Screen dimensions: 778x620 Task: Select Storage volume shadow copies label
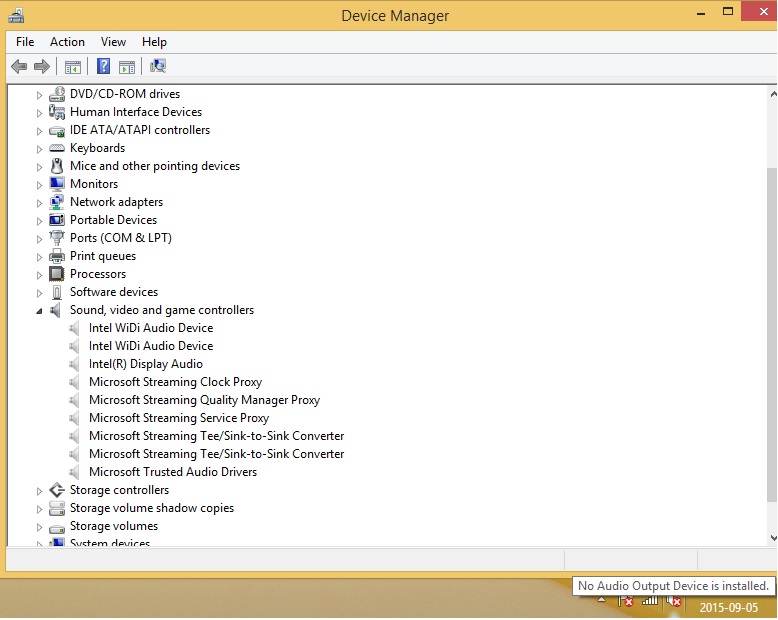pyautogui.click(x=152, y=508)
